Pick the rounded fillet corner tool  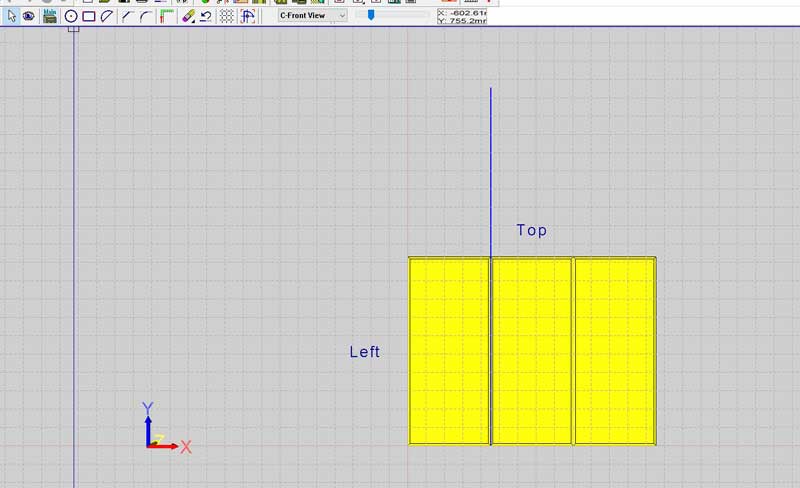click(x=145, y=16)
